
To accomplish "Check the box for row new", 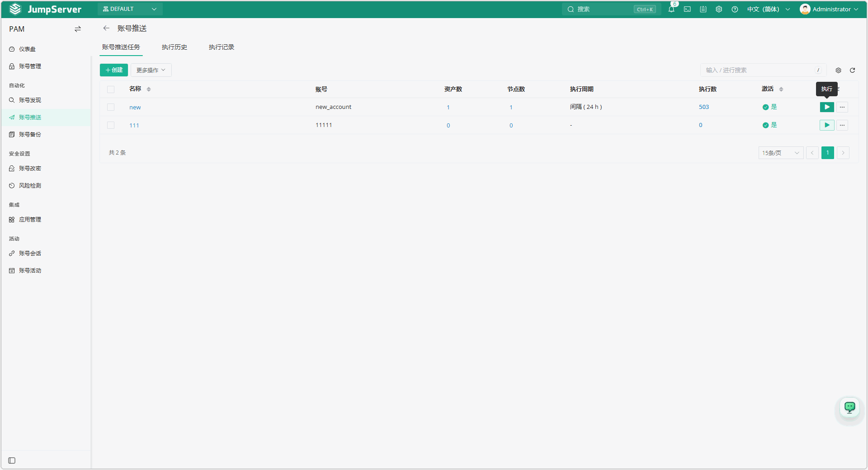I will pyautogui.click(x=111, y=107).
